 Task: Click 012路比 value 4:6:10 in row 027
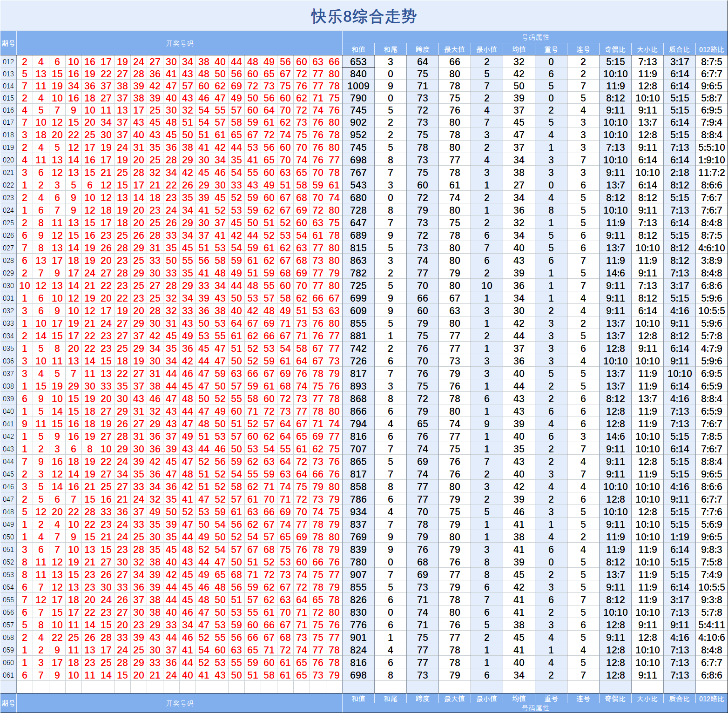click(x=712, y=248)
